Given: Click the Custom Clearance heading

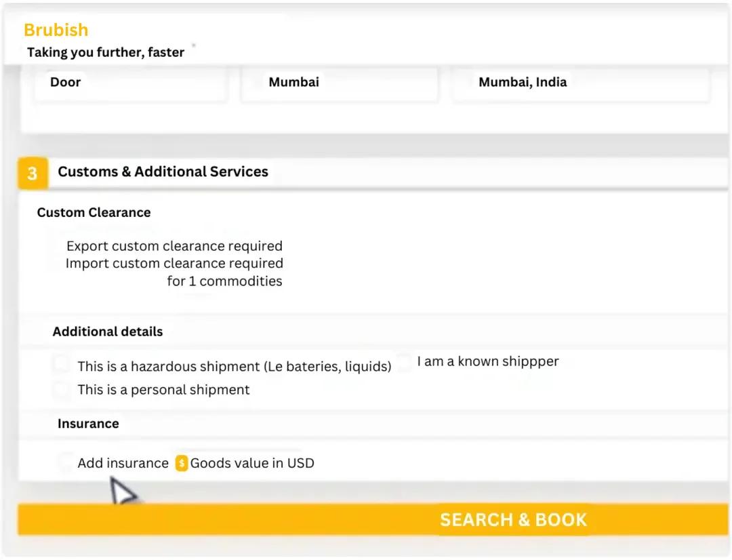Looking at the screenshot, I should [94, 212].
